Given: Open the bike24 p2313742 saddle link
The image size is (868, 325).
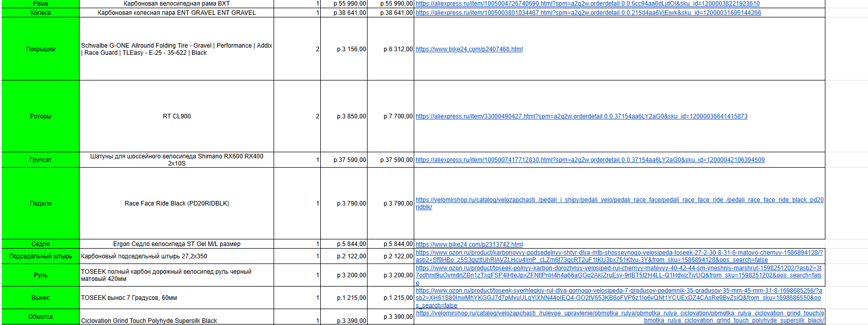Looking at the screenshot, I should [x=469, y=245].
